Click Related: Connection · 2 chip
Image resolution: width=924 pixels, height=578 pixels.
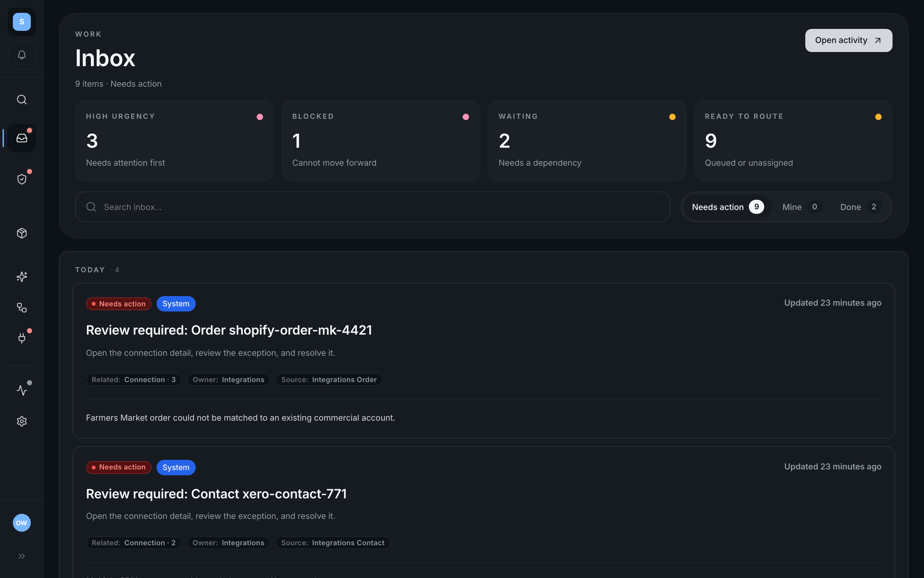point(133,543)
